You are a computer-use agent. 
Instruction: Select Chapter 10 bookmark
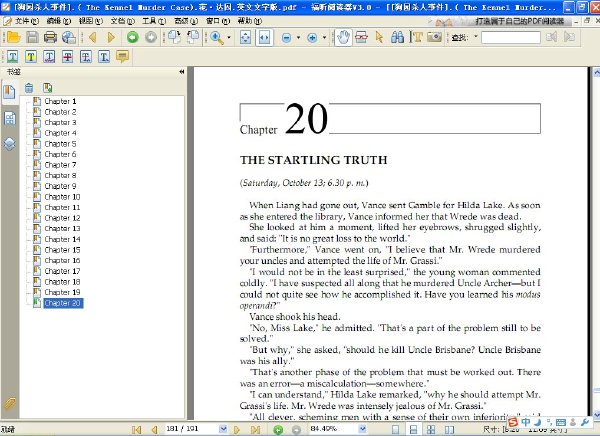click(62, 197)
